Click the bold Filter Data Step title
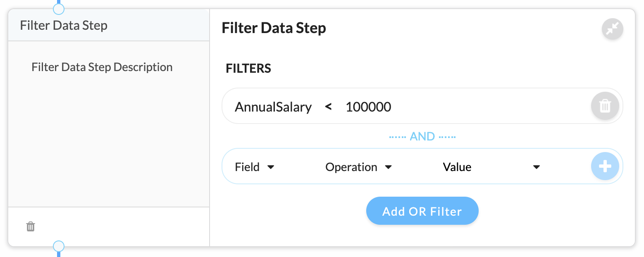 274,28
